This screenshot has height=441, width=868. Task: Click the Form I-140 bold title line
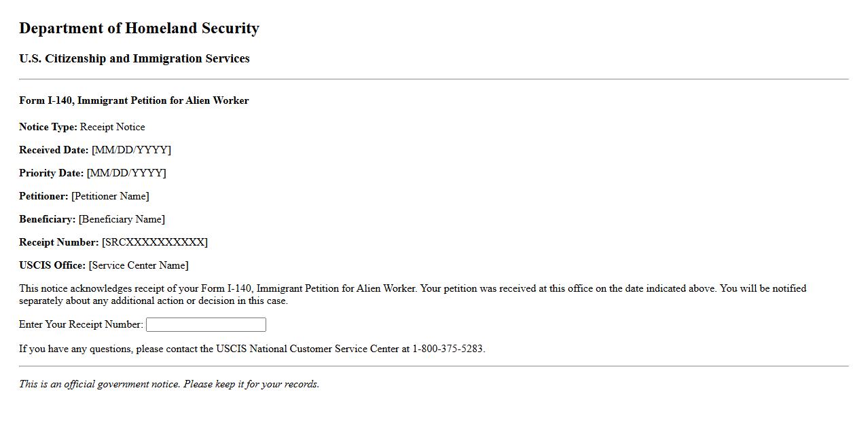point(134,100)
